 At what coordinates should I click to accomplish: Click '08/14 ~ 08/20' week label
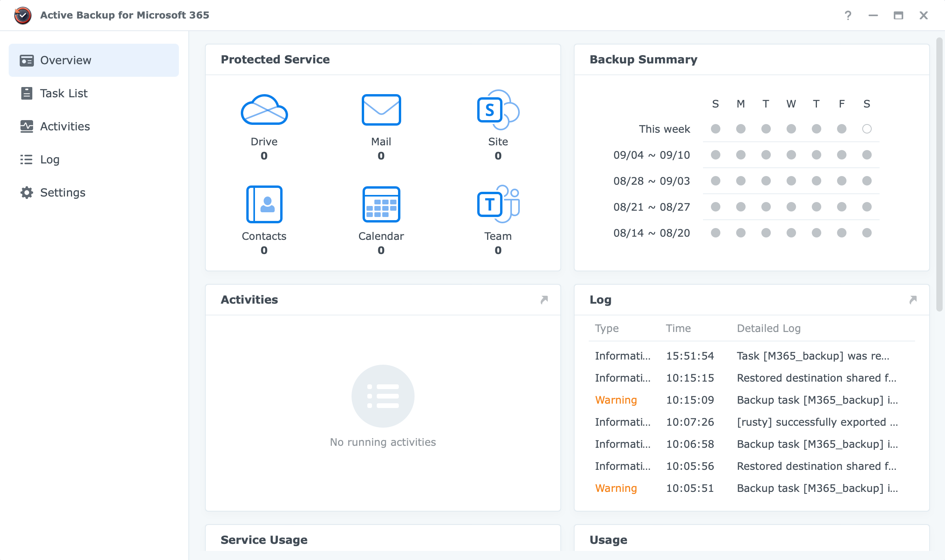point(652,233)
